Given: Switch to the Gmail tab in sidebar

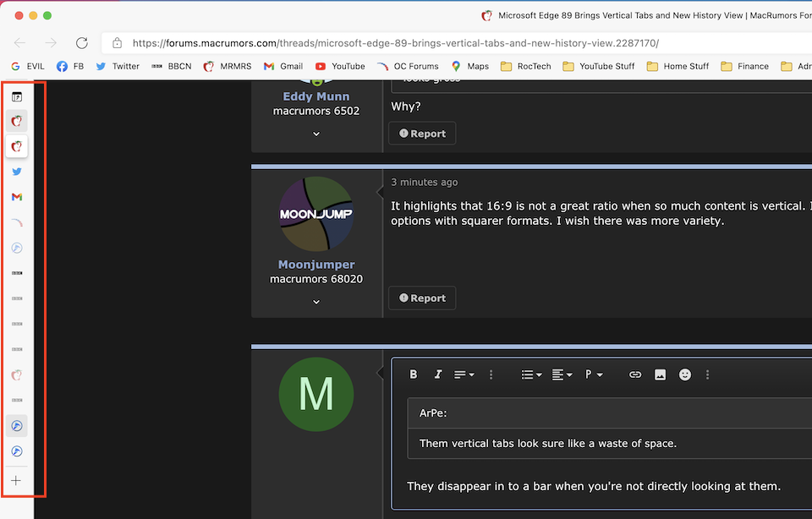Looking at the screenshot, I should pyautogui.click(x=17, y=197).
